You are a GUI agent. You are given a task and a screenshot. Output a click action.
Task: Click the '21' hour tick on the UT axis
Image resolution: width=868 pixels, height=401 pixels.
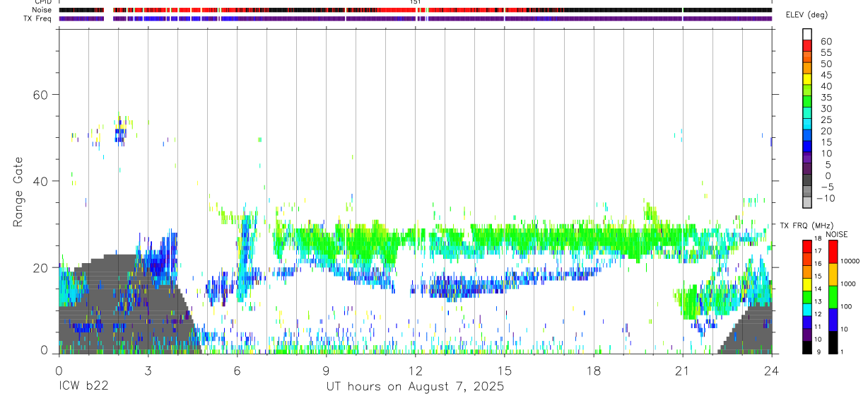tap(683, 370)
